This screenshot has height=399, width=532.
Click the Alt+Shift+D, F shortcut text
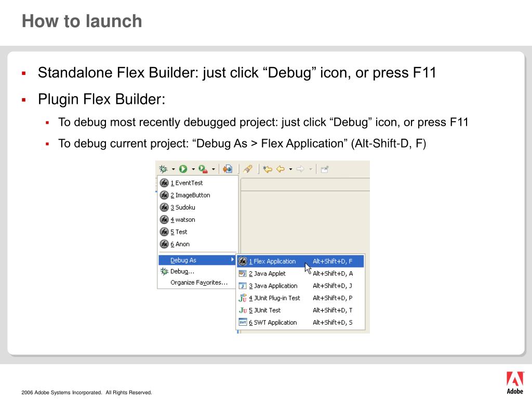point(332,261)
